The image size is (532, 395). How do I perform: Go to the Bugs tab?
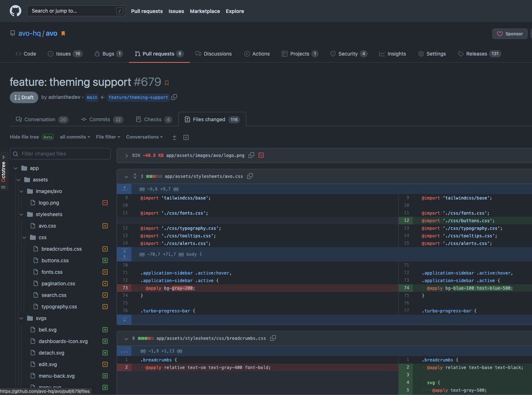click(108, 54)
